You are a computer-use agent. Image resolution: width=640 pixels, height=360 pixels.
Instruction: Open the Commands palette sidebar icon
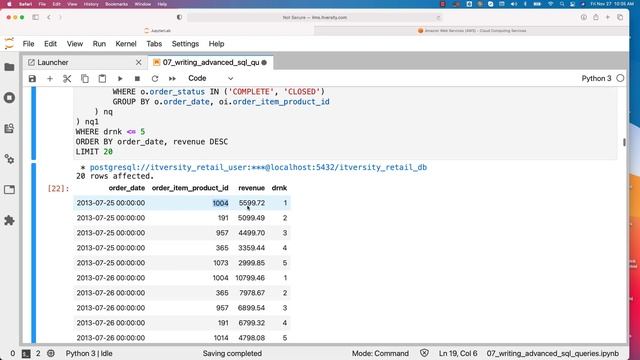(9, 129)
